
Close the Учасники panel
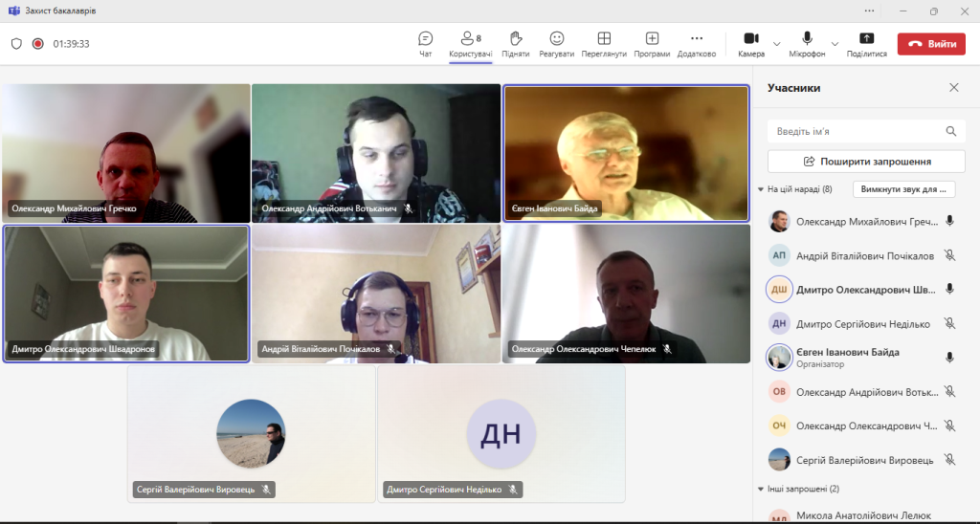954,87
